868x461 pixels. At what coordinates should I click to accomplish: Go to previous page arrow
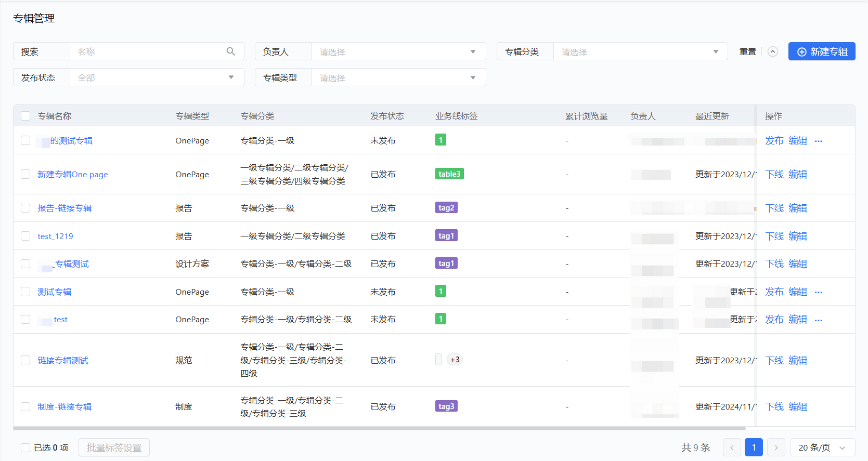pyautogui.click(x=732, y=447)
